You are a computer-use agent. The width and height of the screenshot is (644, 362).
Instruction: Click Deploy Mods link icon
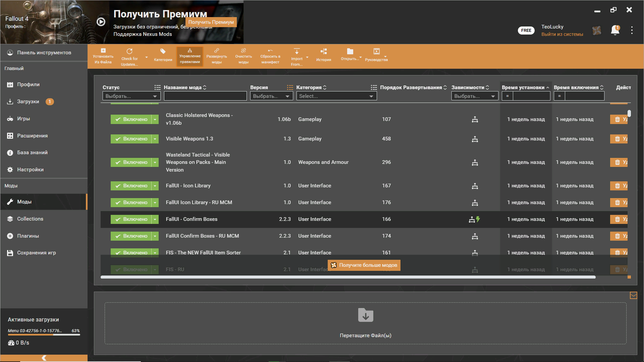pyautogui.click(x=216, y=51)
